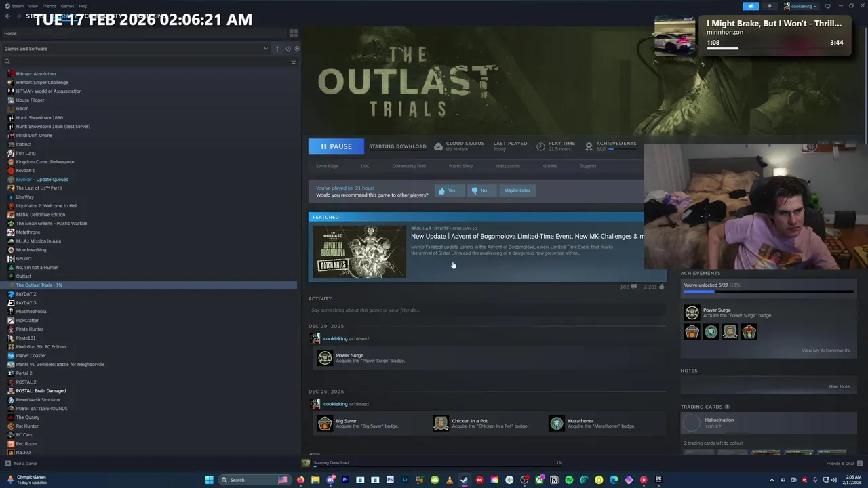Viewport: 868px width, 488px height.
Task: Open the Guides tab
Action: coord(550,166)
